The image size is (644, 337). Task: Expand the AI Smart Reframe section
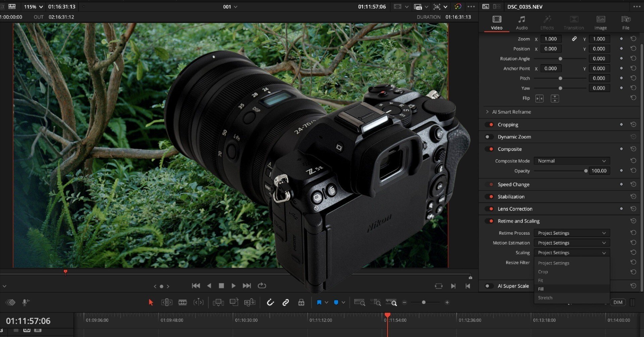tap(487, 112)
